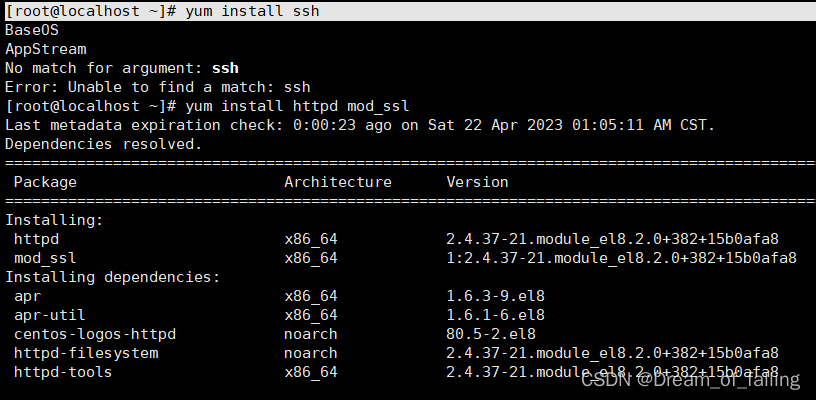
Task: Click mod_ssl version starting with 1:2.4.37
Action: pyautogui.click(x=621, y=258)
